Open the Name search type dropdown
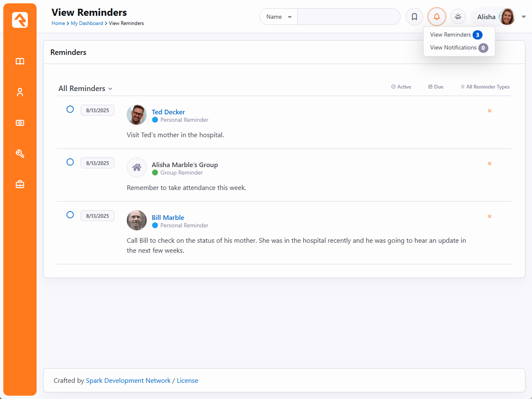Screen dimensions: 532x399 [278, 17]
